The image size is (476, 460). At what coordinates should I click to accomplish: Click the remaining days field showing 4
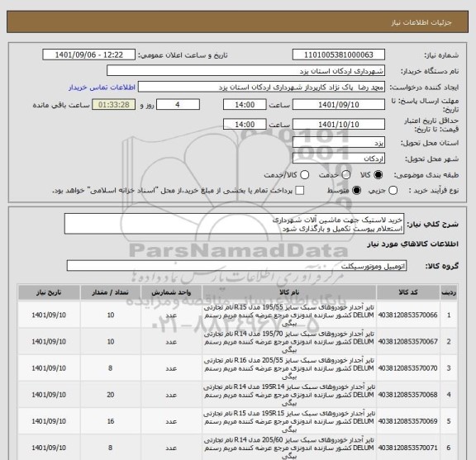[x=178, y=105]
